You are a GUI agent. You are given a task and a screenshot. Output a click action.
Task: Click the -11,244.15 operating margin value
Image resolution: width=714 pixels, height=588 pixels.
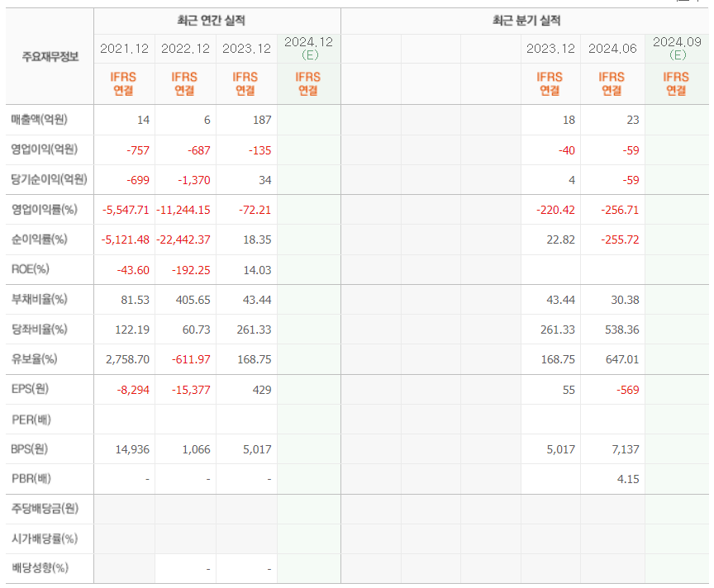click(x=183, y=210)
